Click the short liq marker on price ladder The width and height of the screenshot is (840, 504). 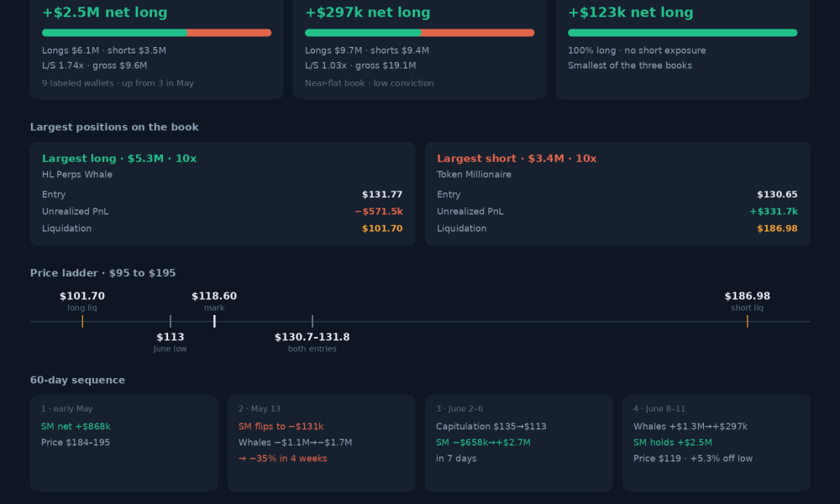748,322
